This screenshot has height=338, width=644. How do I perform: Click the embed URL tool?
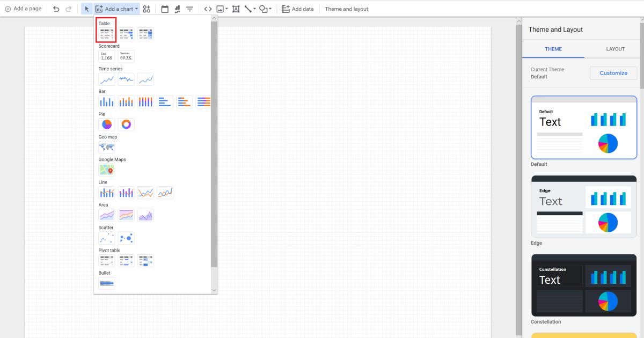(209, 9)
